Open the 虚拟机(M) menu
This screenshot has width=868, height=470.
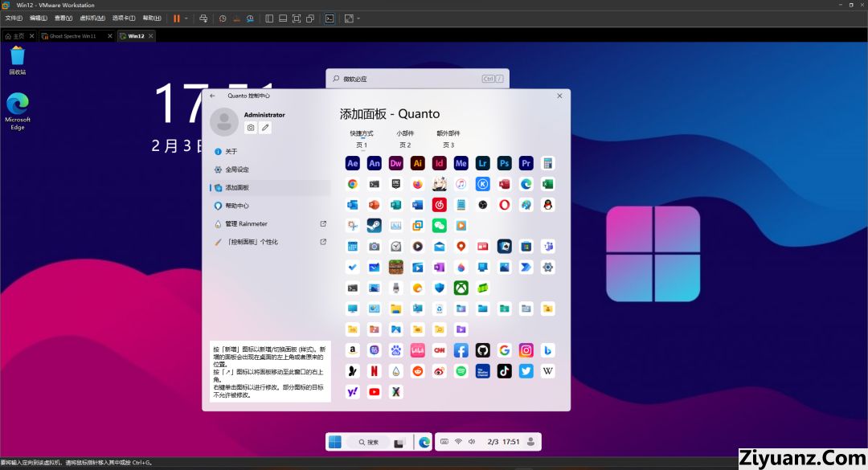click(x=92, y=18)
